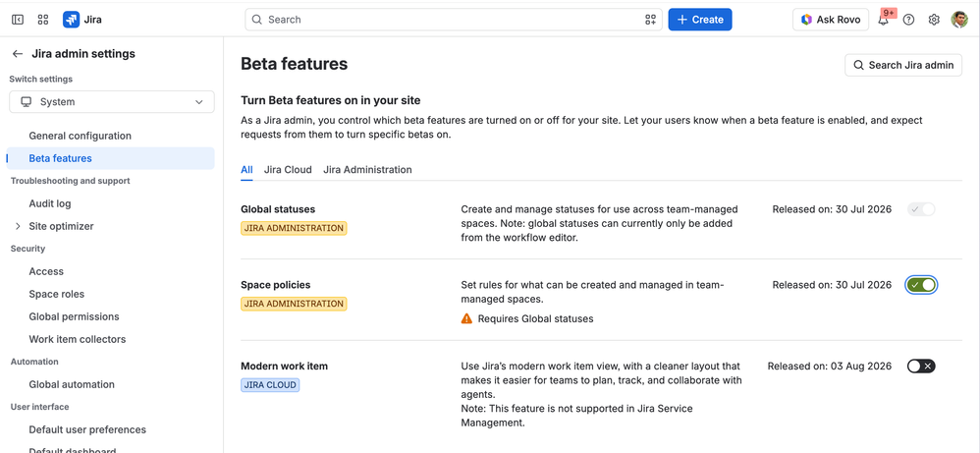Image resolution: width=980 pixels, height=453 pixels.
Task: Turn off the Space policies switch
Action: (x=921, y=285)
